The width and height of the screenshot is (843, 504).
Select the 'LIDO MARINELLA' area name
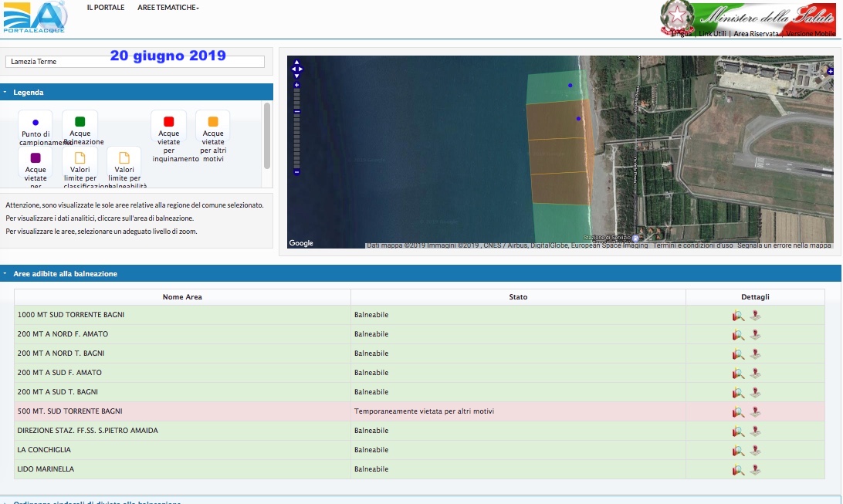46,469
